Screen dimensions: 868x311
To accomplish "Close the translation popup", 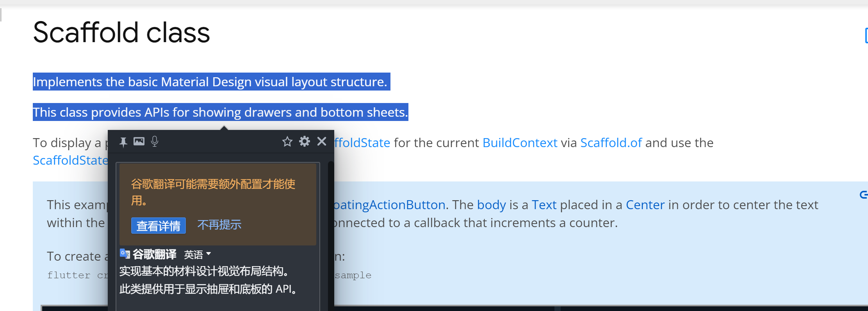I will pos(322,141).
